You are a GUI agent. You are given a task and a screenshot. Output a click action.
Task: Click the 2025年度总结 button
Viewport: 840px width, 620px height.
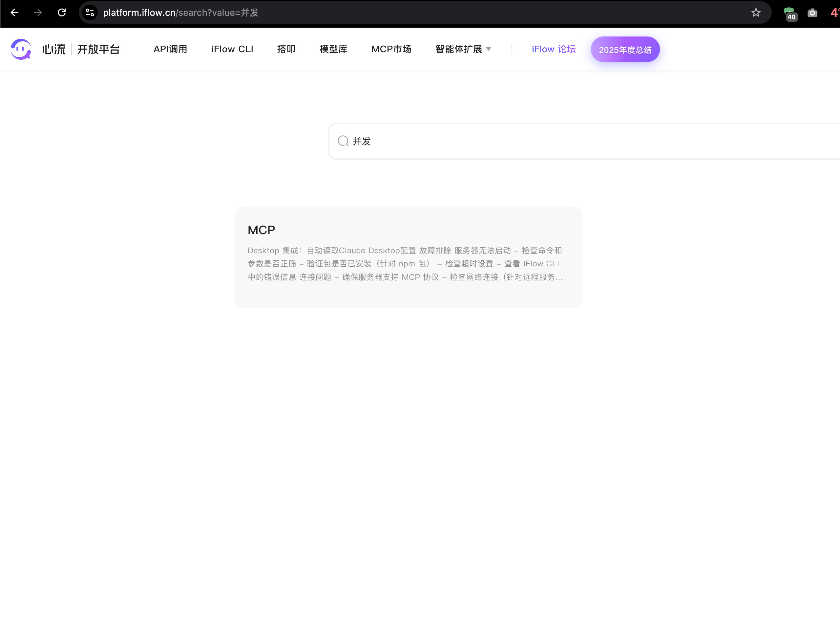click(625, 50)
